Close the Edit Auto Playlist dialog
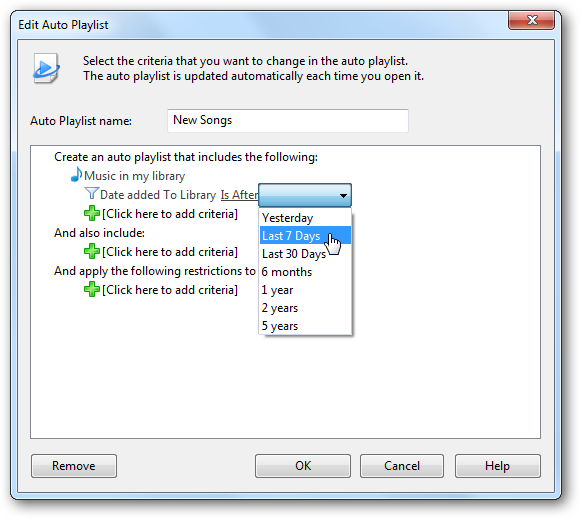Image resolution: width=580 pixels, height=518 pixels. [x=532, y=20]
